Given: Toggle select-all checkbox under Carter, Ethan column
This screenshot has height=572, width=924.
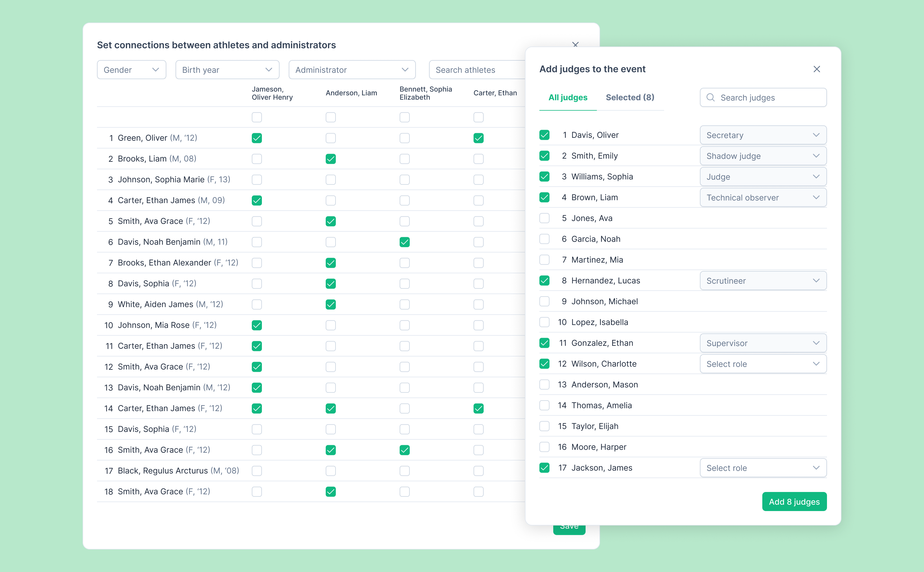Looking at the screenshot, I should point(478,117).
